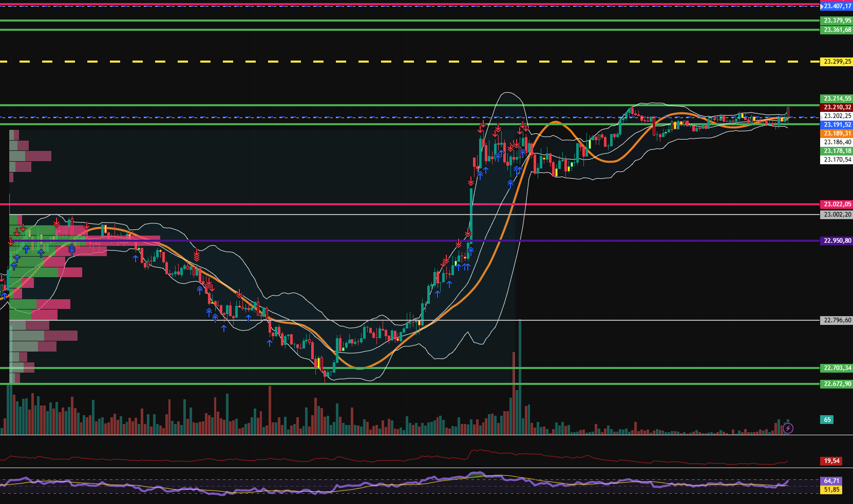Click the green label 23.379,95
Screen dimensions: 853x504
coord(836,21)
